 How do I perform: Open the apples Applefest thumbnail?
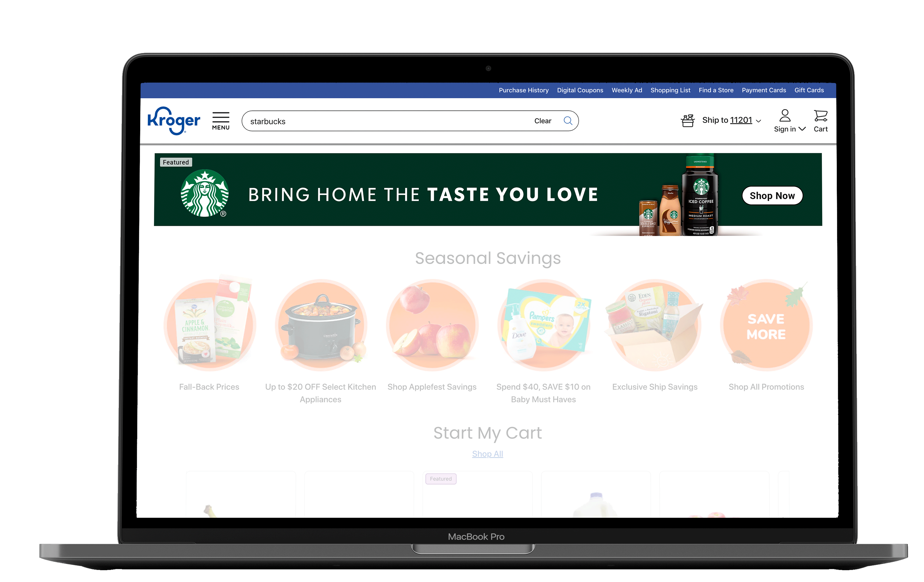click(432, 325)
